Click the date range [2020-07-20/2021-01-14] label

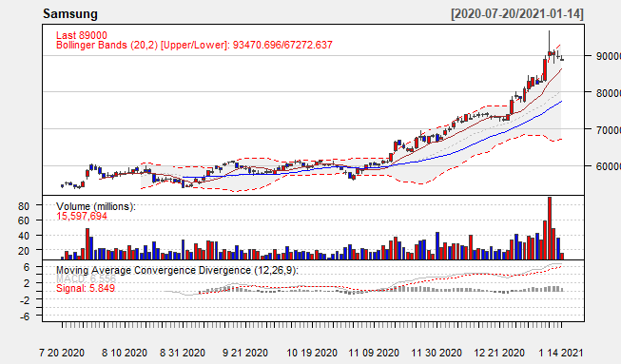pyautogui.click(x=516, y=14)
